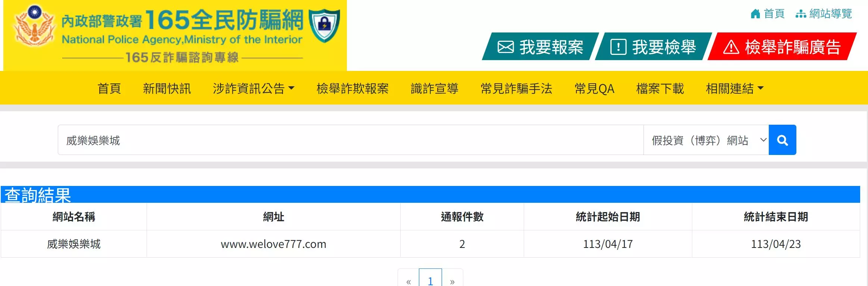Image resolution: width=868 pixels, height=286 pixels.
Task: Open 首頁 in the yellow navigation bar
Action: 109,88
